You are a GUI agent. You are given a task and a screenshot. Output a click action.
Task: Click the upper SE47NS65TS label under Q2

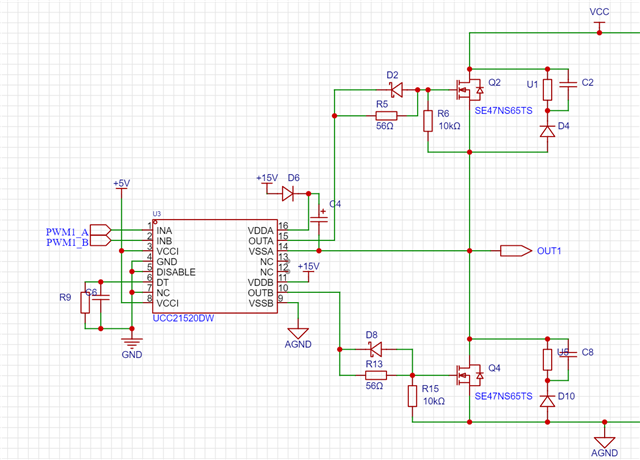(503, 111)
